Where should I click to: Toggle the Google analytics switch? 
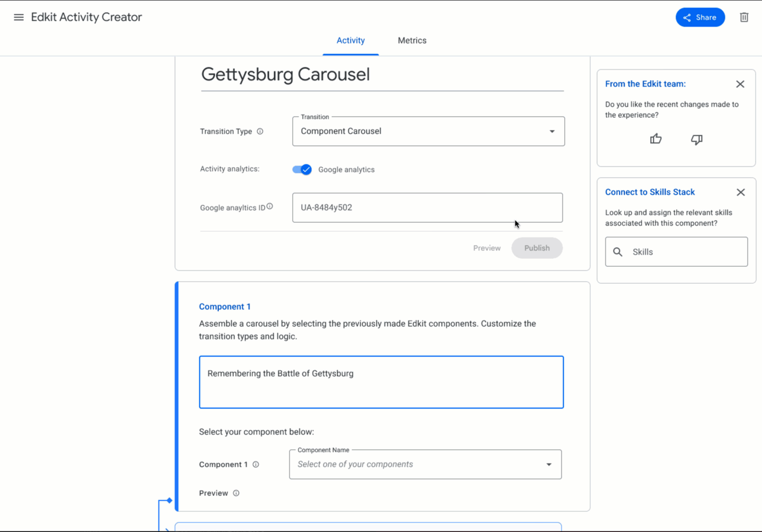point(302,170)
